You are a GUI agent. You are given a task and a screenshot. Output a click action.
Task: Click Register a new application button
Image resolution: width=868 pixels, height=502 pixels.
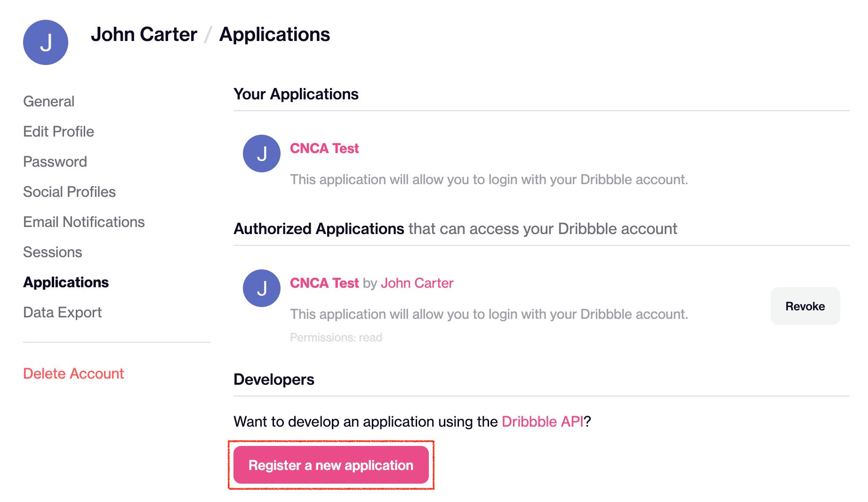(331, 465)
